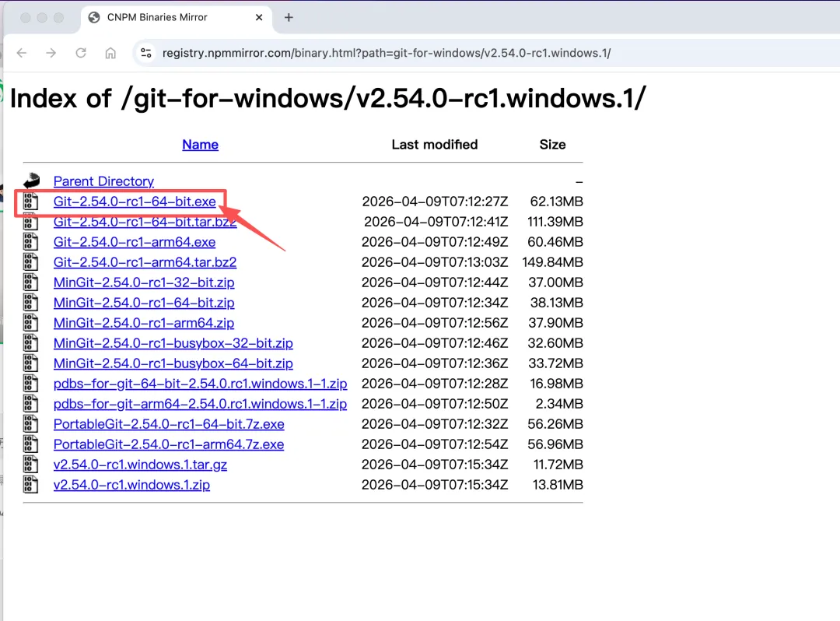This screenshot has height=621, width=840.
Task: Click file icon beside MinGit busybox-32-bit.zip
Action: pyautogui.click(x=30, y=343)
